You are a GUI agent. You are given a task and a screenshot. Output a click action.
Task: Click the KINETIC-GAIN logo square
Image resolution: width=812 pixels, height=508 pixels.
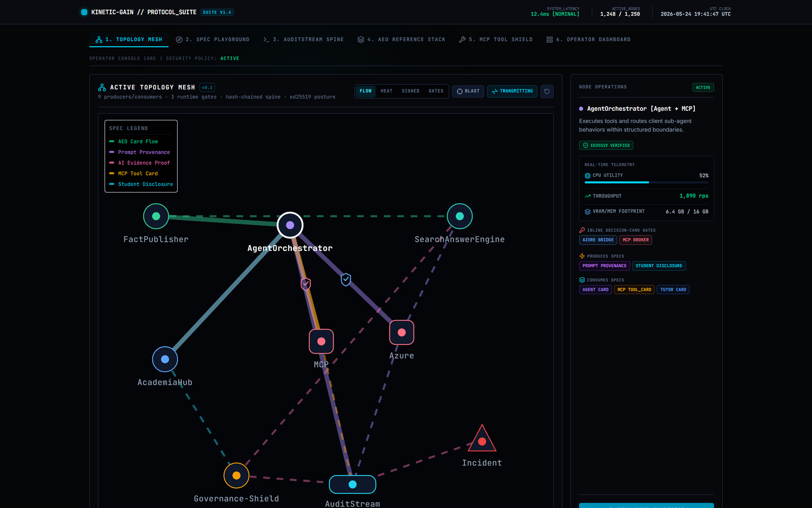coord(84,12)
